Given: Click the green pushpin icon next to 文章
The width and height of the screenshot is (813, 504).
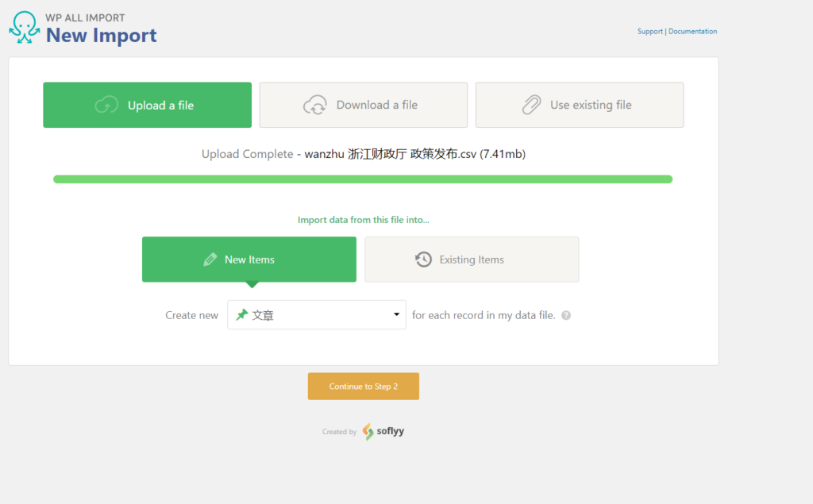Looking at the screenshot, I should (241, 315).
